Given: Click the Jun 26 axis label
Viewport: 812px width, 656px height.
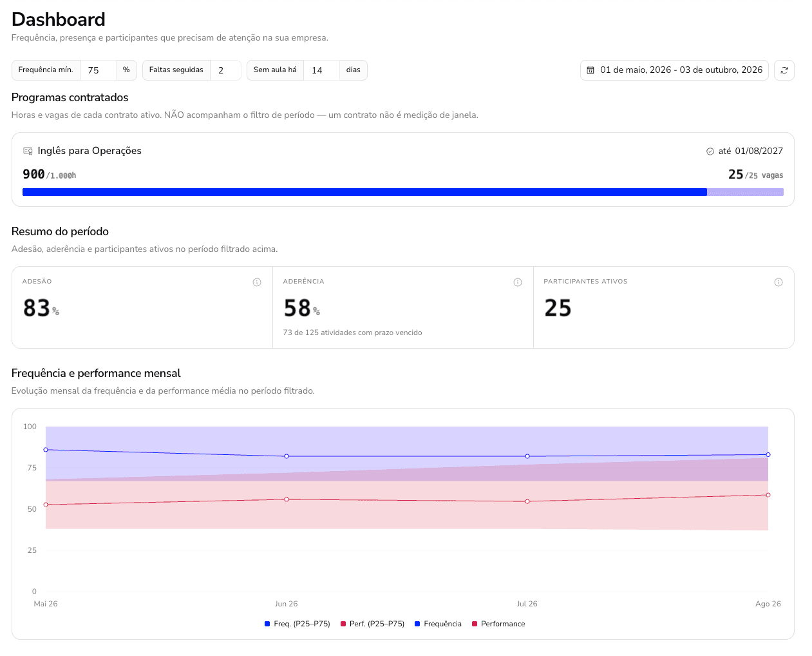Looking at the screenshot, I should coord(287,604).
